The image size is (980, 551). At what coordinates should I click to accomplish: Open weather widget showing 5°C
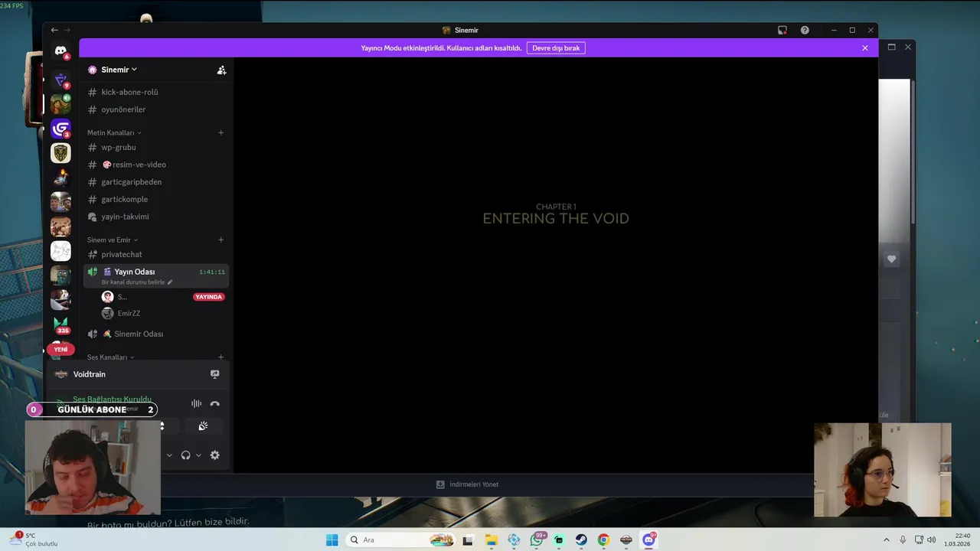pyautogui.click(x=35, y=540)
